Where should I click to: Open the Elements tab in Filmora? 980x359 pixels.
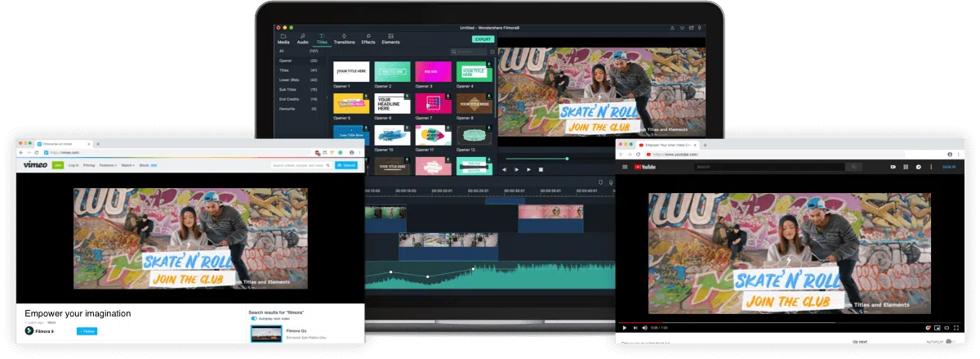390,39
